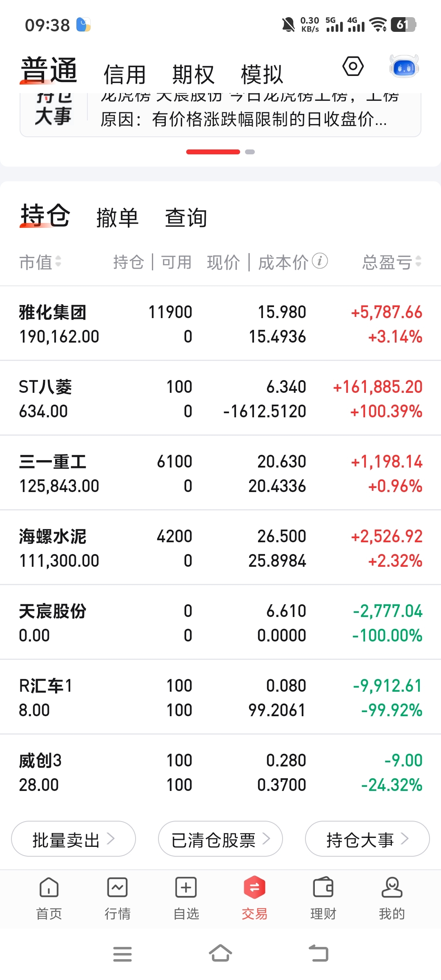Toggle sort by 总盈亏 column
This screenshot has width=441, height=980.
point(392,262)
